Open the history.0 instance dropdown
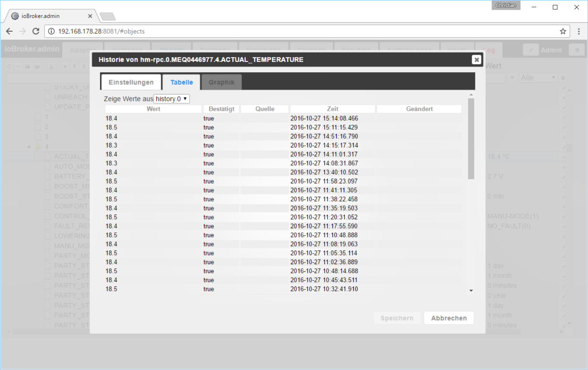588x370 pixels. (x=172, y=99)
